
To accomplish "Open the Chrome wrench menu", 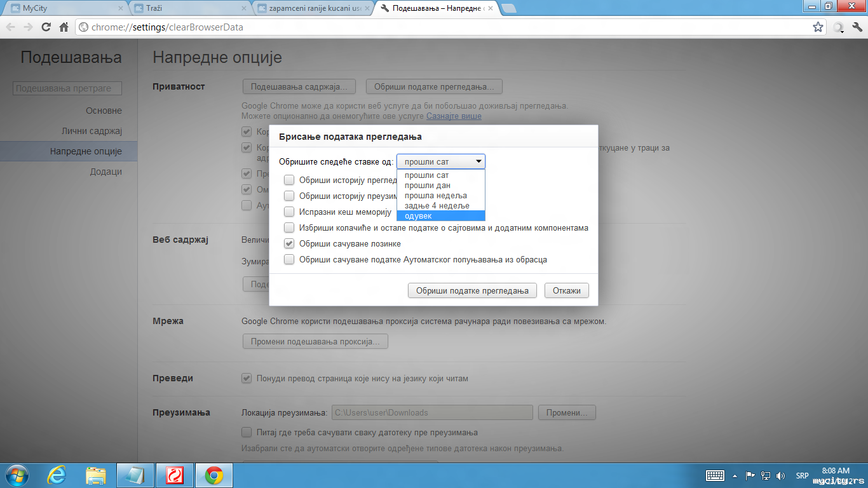I will [x=857, y=27].
